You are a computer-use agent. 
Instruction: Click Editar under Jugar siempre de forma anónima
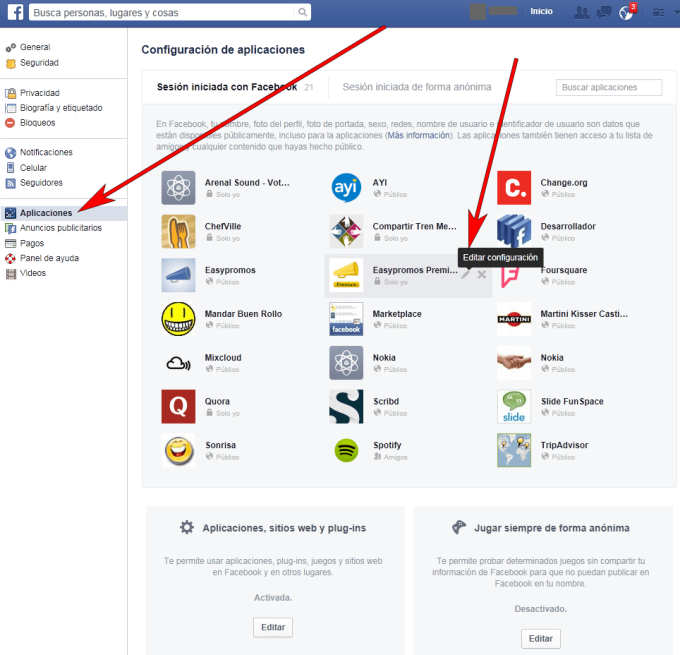tap(540, 639)
